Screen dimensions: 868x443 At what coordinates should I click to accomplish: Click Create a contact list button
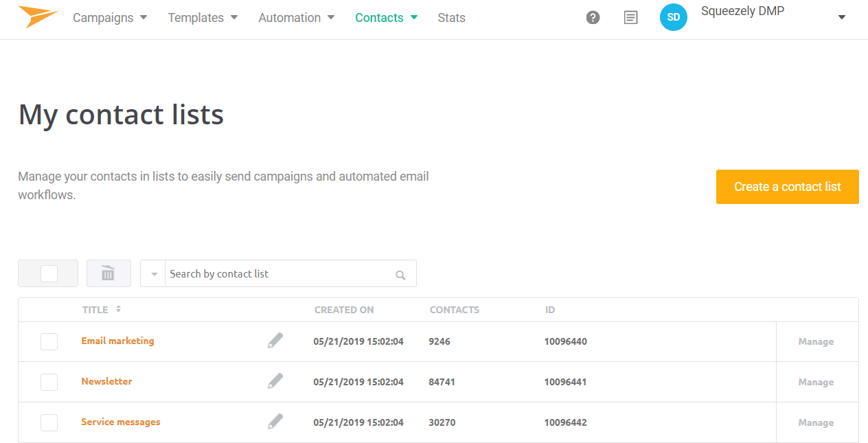click(787, 187)
